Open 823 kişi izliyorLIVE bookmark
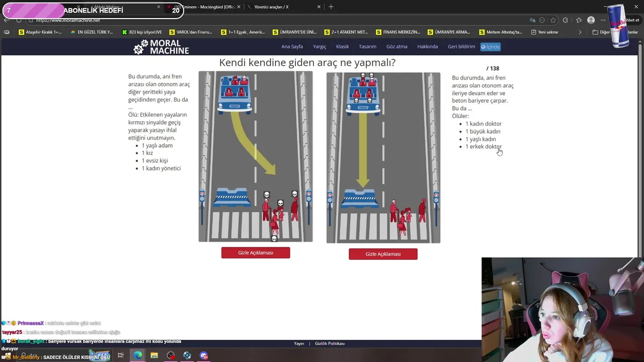This screenshot has width=644, height=362. [142, 32]
